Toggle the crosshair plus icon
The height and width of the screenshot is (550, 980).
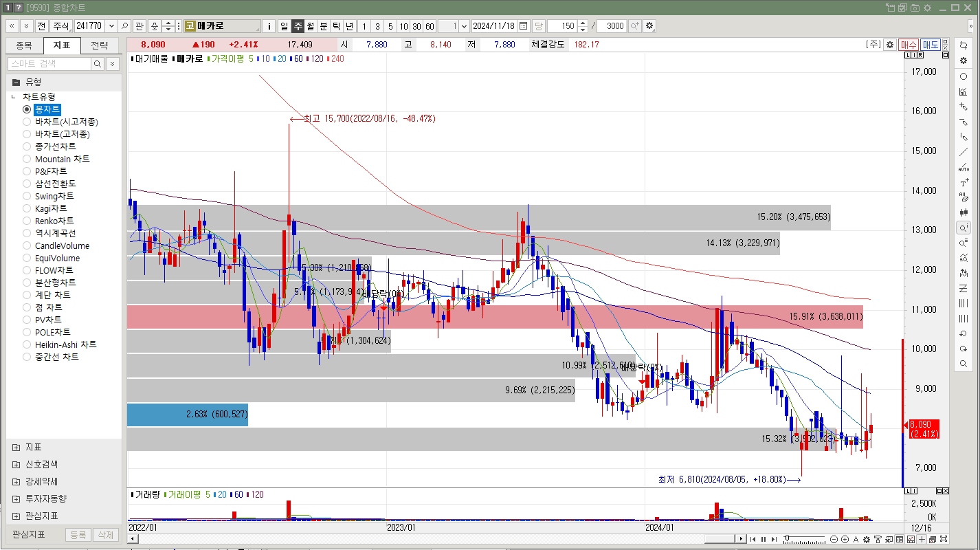[922, 540]
